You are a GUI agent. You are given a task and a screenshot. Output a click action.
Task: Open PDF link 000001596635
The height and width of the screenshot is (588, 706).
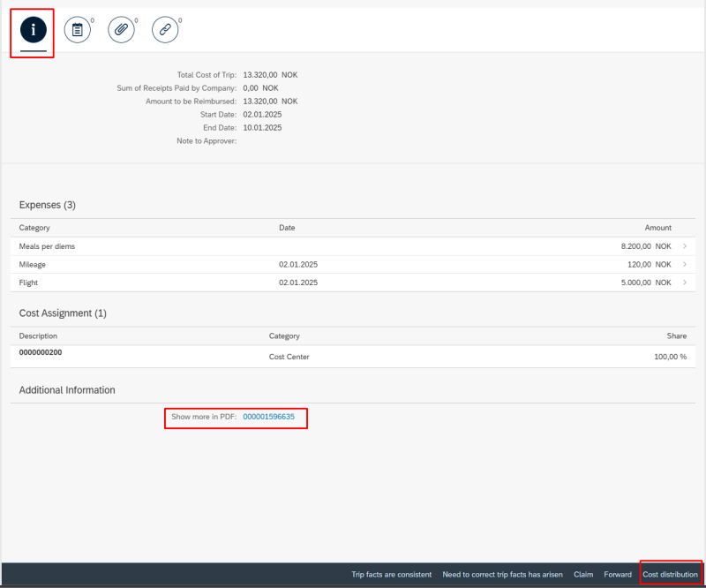coord(269,417)
